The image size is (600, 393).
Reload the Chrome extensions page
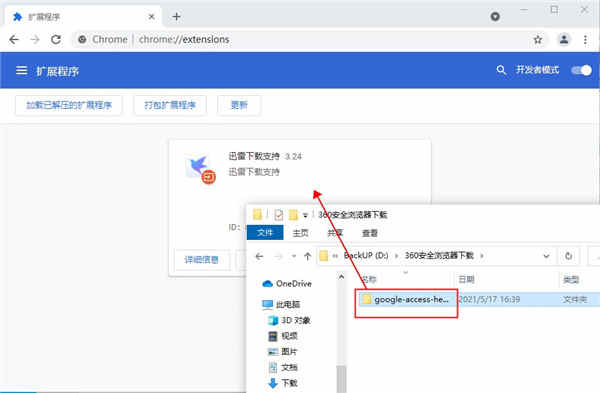click(56, 39)
